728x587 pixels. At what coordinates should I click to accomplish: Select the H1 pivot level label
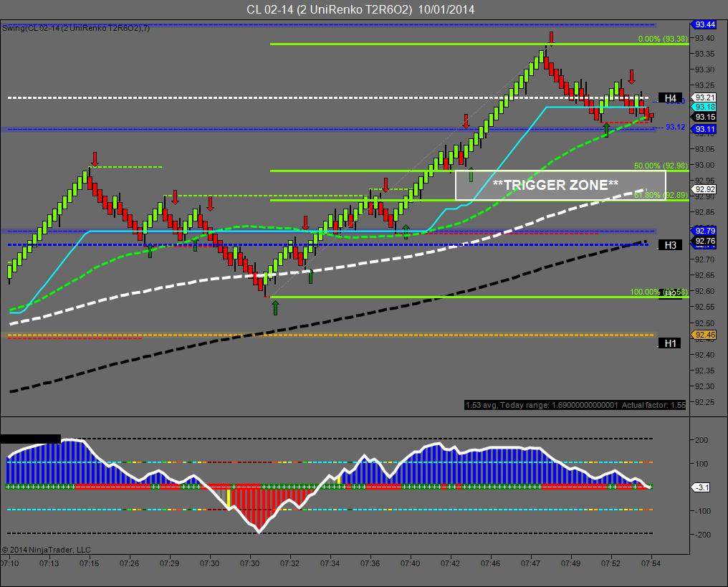point(671,343)
